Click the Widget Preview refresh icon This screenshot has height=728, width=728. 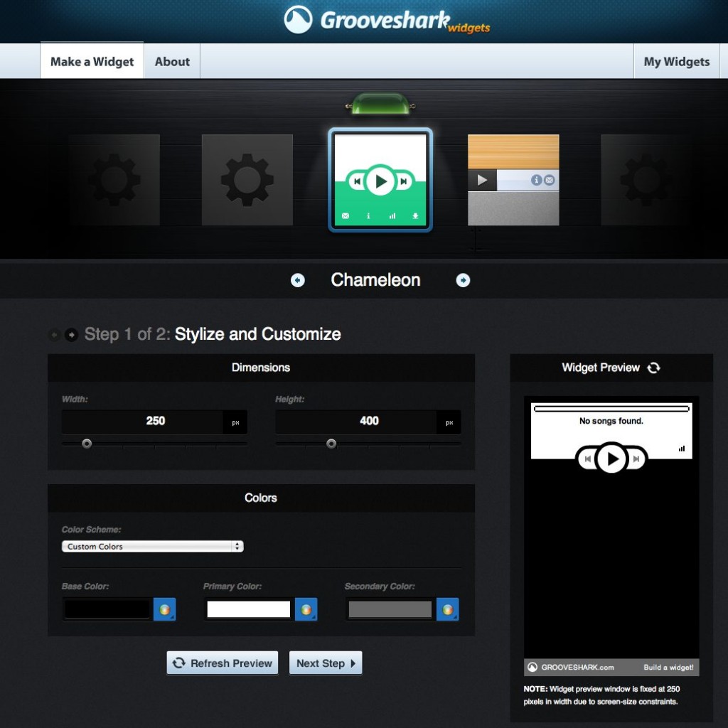tap(653, 368)
